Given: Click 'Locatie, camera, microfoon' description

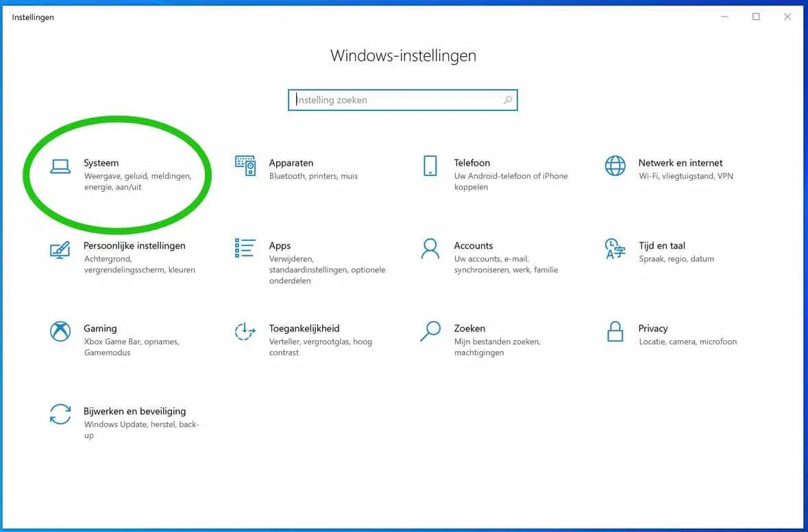Looking at the screenshot, I should (x=688, y=342).
